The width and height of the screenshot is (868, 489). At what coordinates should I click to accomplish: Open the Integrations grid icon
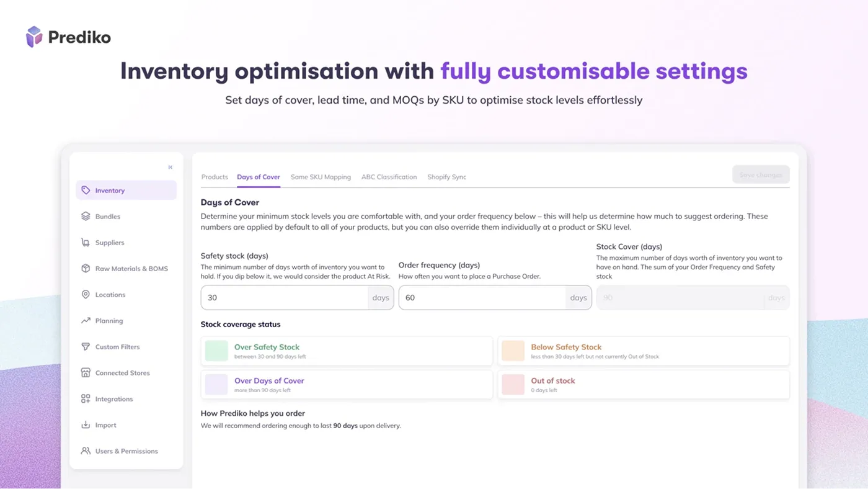pos(86,399)
